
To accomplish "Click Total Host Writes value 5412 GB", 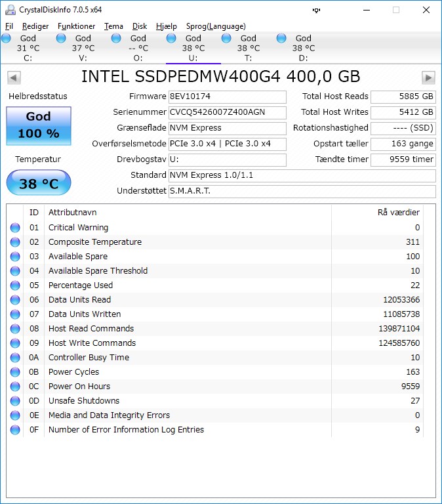I will [x=403, y=112].
